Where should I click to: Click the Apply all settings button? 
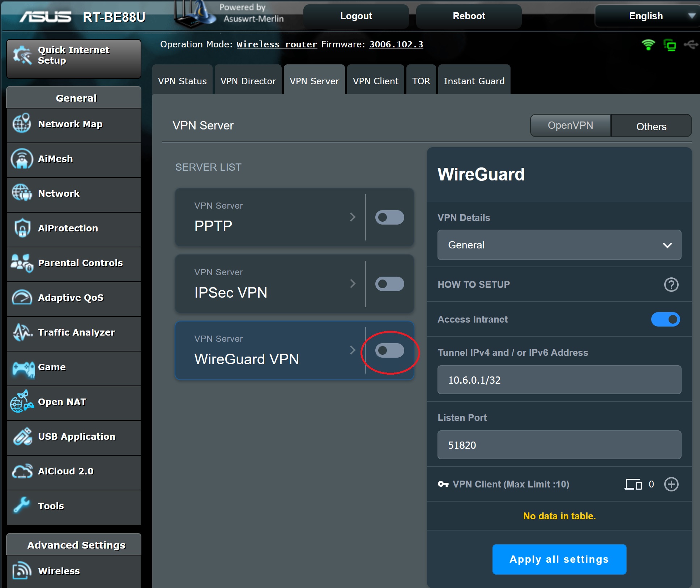(x=559, y=559)
